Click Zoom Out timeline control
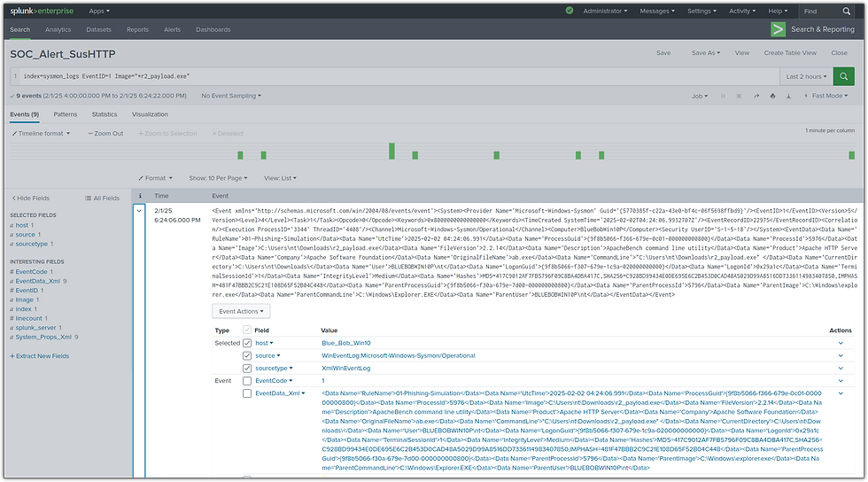This screenshot has height=482, width=868. (105, 134)
